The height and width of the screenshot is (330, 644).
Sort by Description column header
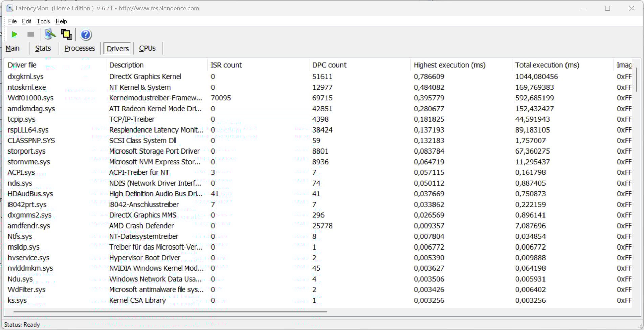[157, 65]
